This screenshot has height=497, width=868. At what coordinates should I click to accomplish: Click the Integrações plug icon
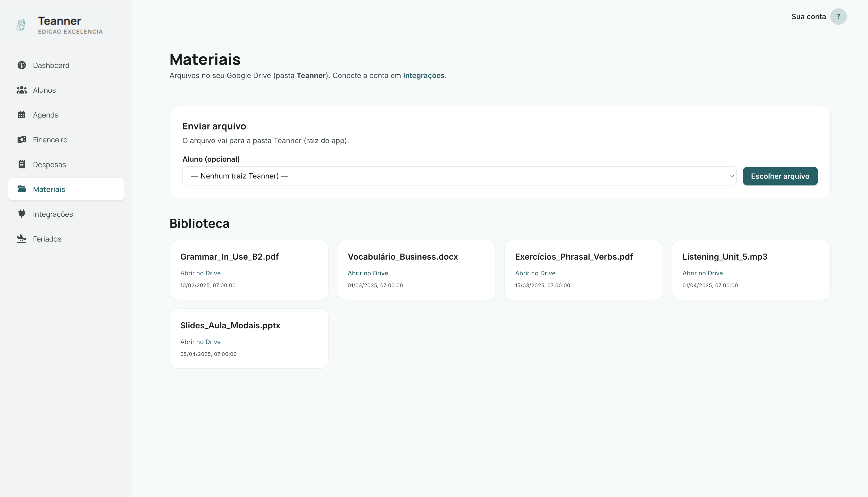[x=21, y=214]
